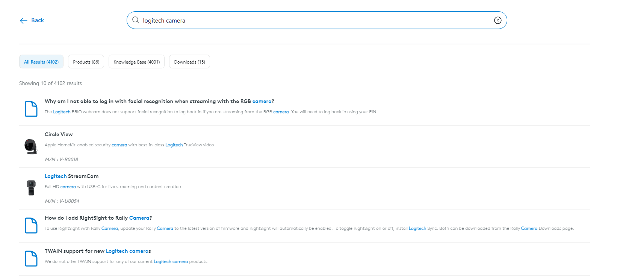Click document icon beside TWAIN support article
Screen dimensions: 644x278
[31, 259]
